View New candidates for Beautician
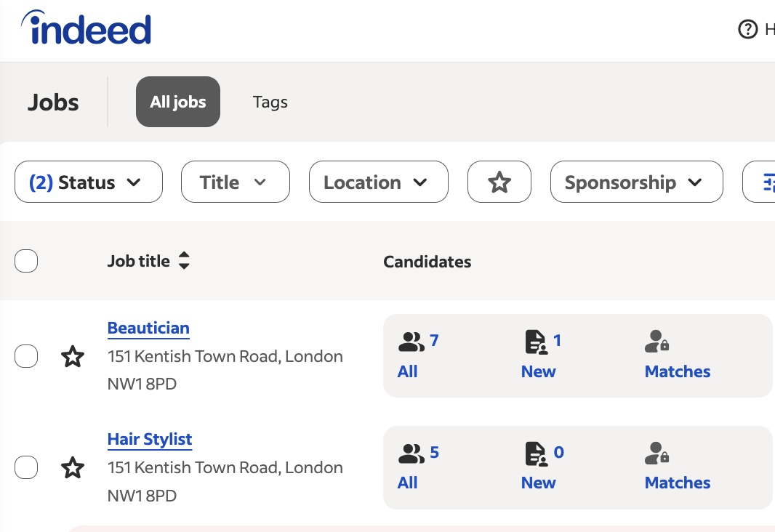Viewport: 775px width, 532px height. [538, 371]
